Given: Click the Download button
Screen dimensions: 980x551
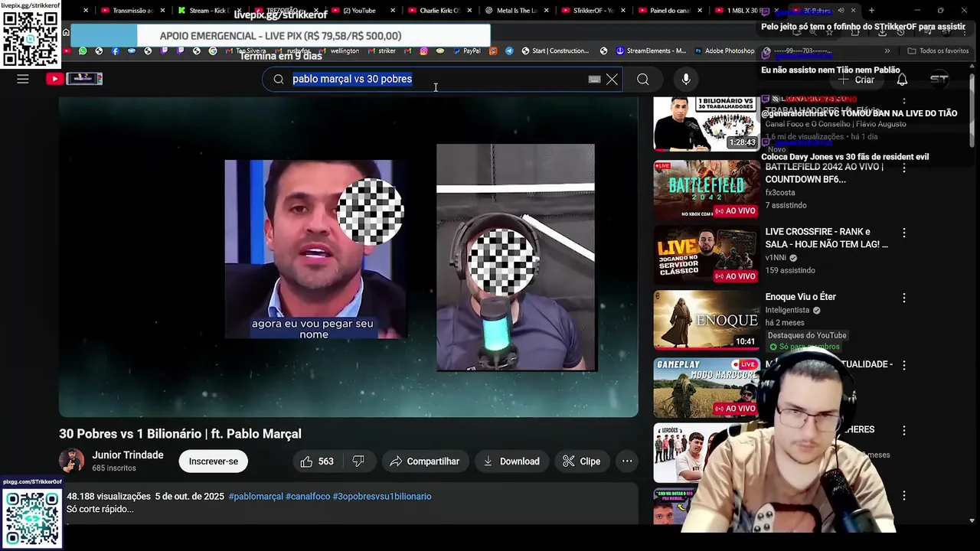Looking at the screenshot, I should 511,461.
